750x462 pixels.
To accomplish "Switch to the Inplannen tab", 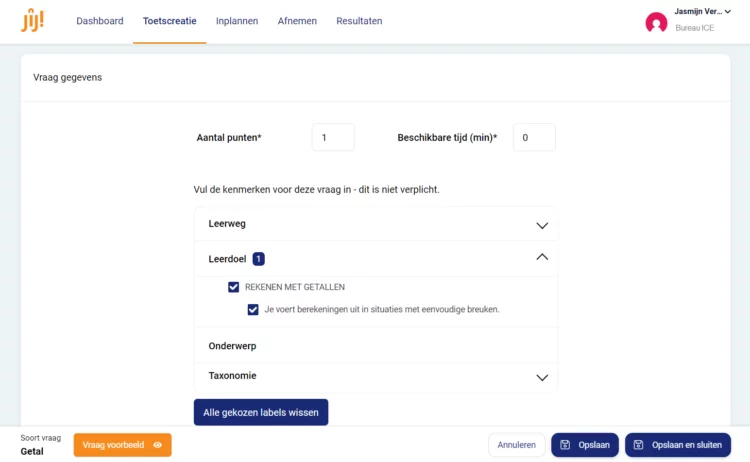I will click(237, 21).
